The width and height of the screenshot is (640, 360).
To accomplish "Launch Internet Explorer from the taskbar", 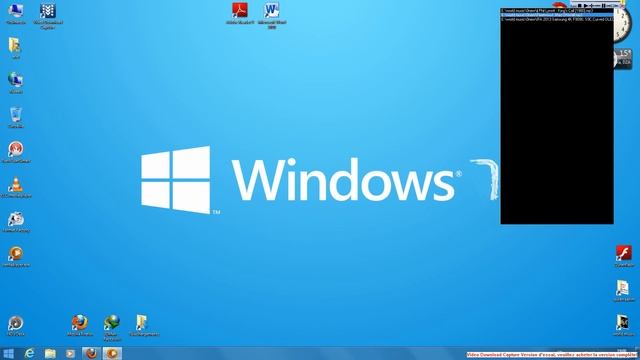I will click(x=29, y=353).
